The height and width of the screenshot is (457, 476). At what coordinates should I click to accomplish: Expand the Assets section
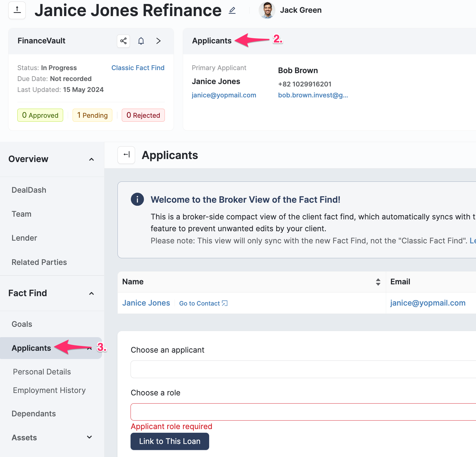[90, 437]
